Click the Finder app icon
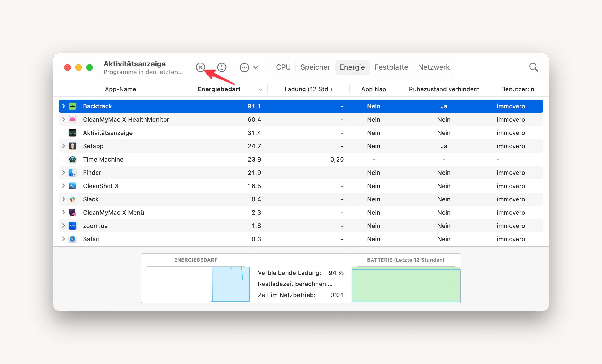602x364 pixels. (x=72, y=173)
